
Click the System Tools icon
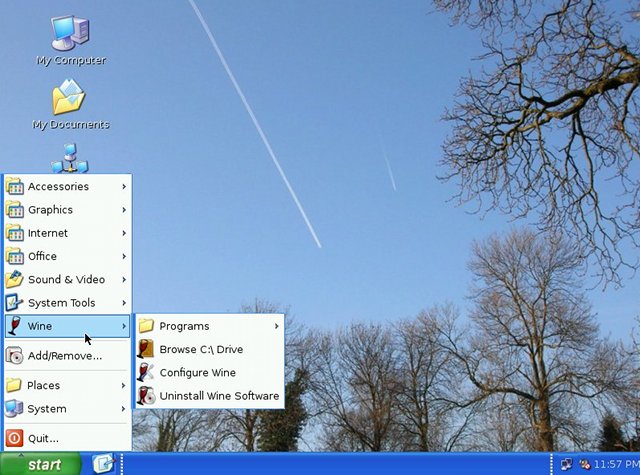[15, 303]
